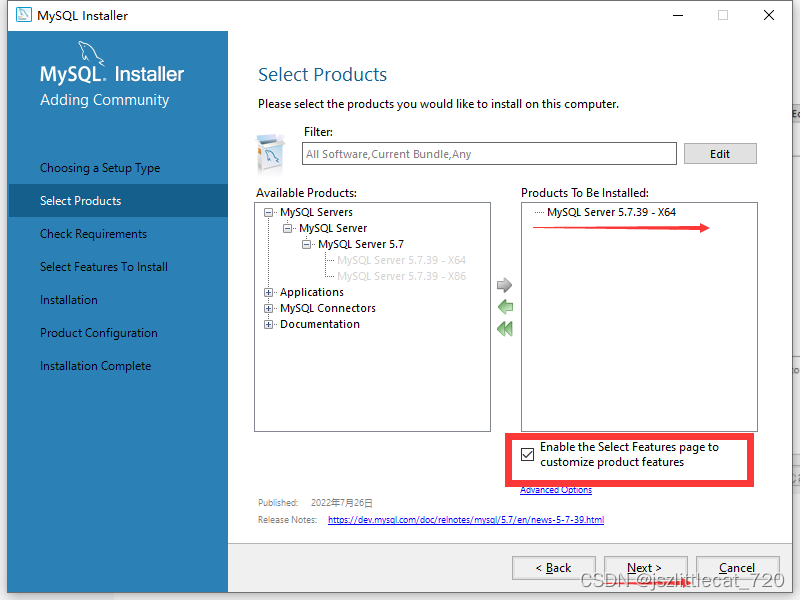800x600 pixels.
Task: Select the MySQL Server 5.7 tree label
Action: pos(361,244)
